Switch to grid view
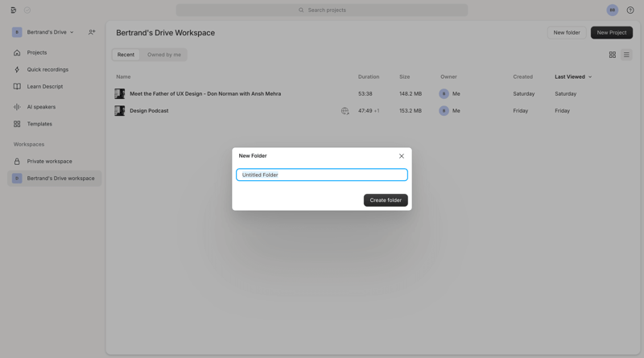Image resolution: width=644 pixels, height=358 pixels. (613, 55)
